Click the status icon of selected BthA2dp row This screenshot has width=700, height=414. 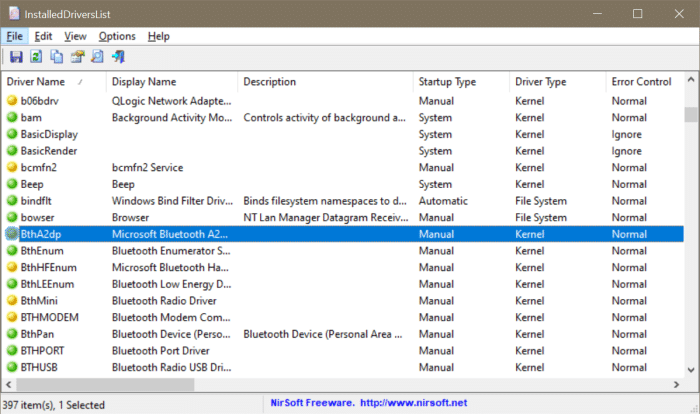pos(12,234)
